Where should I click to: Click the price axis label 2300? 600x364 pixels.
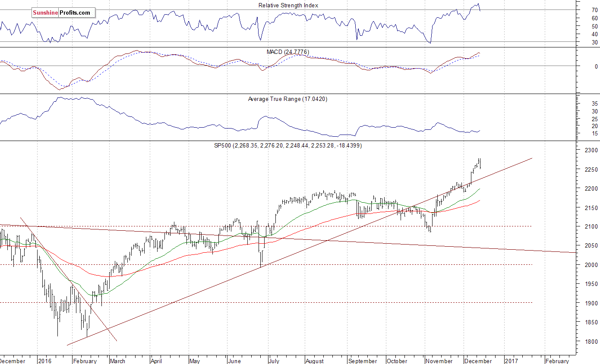(591, 150)
